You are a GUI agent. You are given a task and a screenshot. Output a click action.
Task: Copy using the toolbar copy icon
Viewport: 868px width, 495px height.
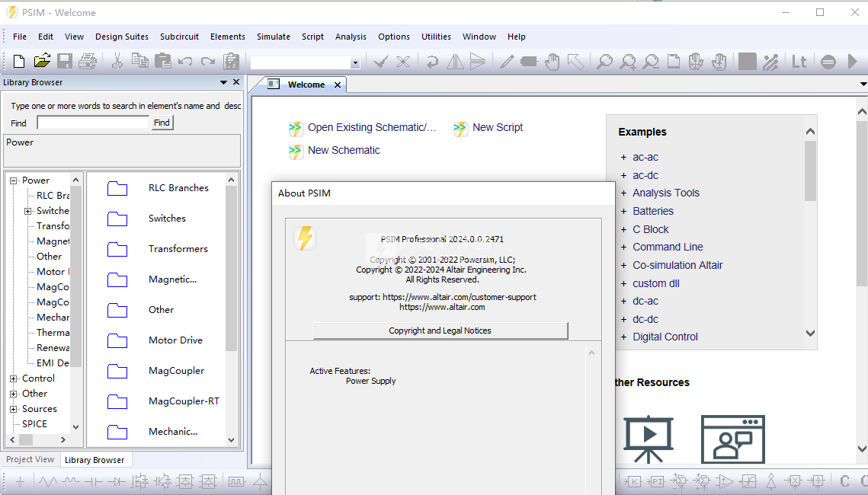pyautogui.click(x=139, y=61)
